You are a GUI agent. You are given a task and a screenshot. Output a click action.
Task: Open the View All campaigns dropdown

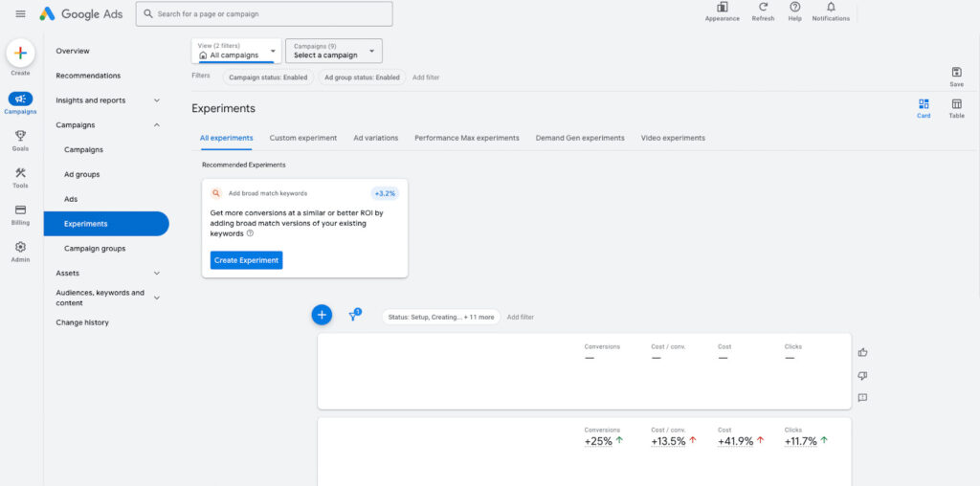point(236,51)
